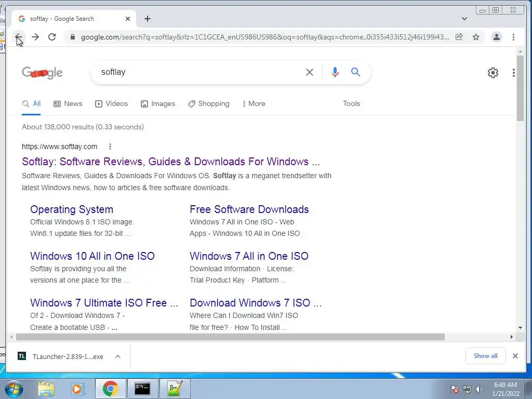Open the Google apps dots menu

514,73
